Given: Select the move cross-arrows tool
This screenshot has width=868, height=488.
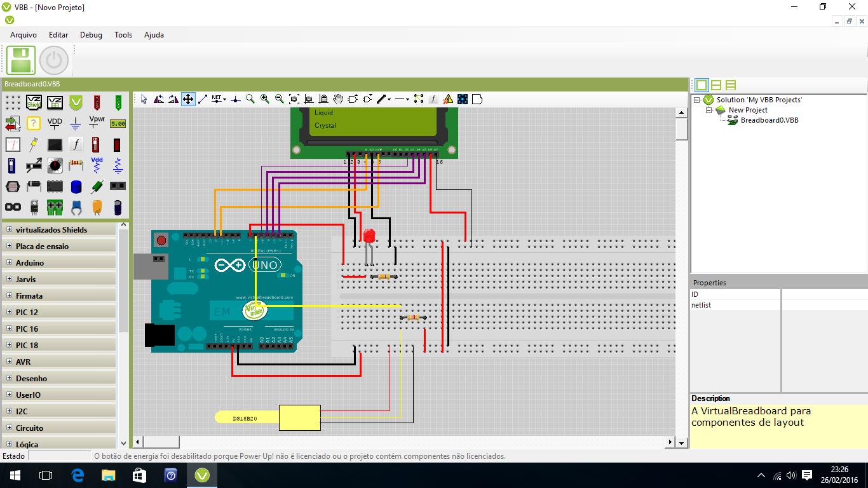Looking at the screenshot, I should click(188, 99).
